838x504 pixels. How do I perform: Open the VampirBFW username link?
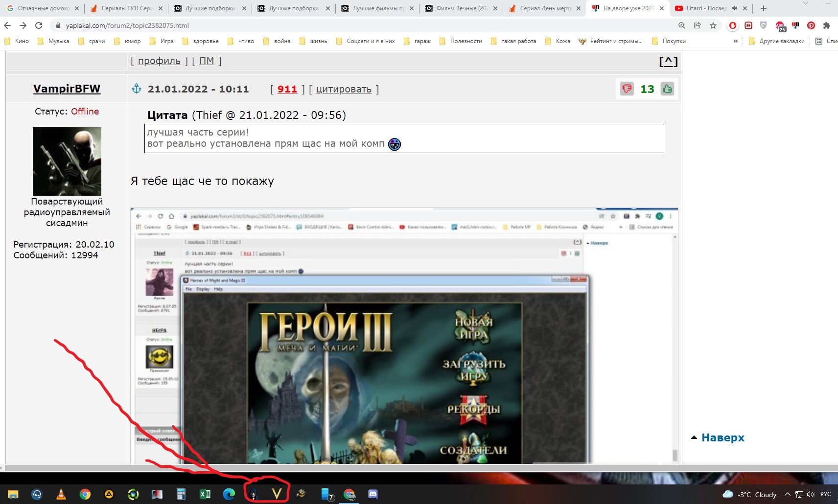pyautogui.click(x=67, y=89)
